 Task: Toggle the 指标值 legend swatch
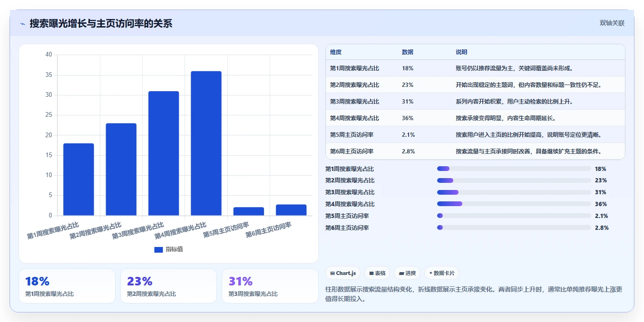(x=158, y=249)
